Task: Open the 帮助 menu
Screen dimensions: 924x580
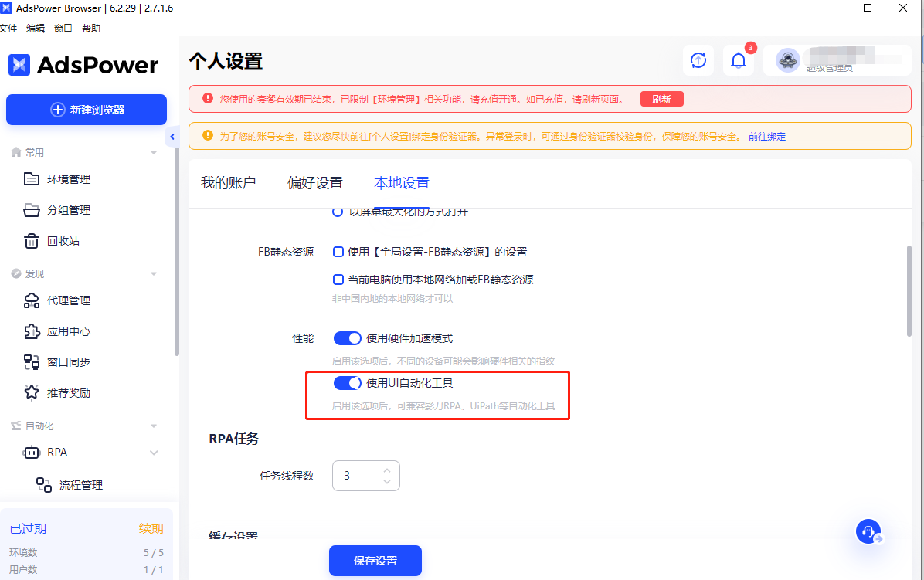Action: [x=90, y=28]
